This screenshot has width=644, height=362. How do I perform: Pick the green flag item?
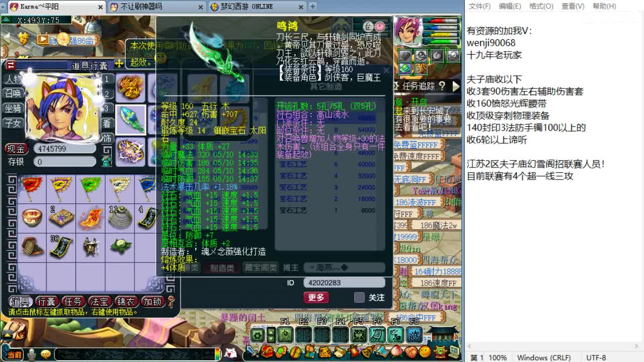point(91,188)
